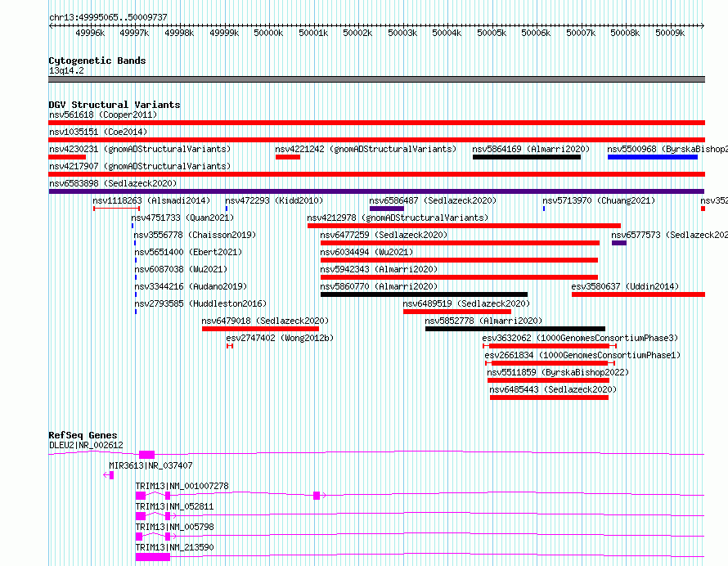This screenshot has width=728, height=566.
Task: Click TRIM13|NM_052811 transcript label
Action: [174, 506]
